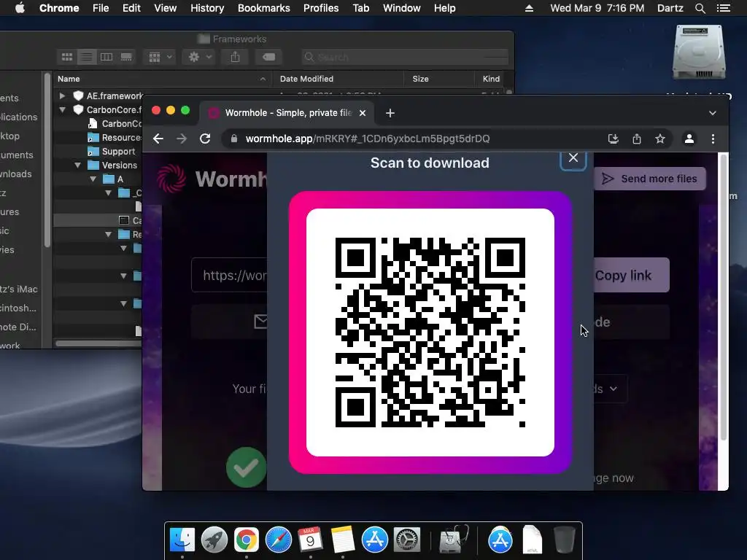Switch Finder to icon view
This screenshot has width=747, height=560.
click(67, 57)
